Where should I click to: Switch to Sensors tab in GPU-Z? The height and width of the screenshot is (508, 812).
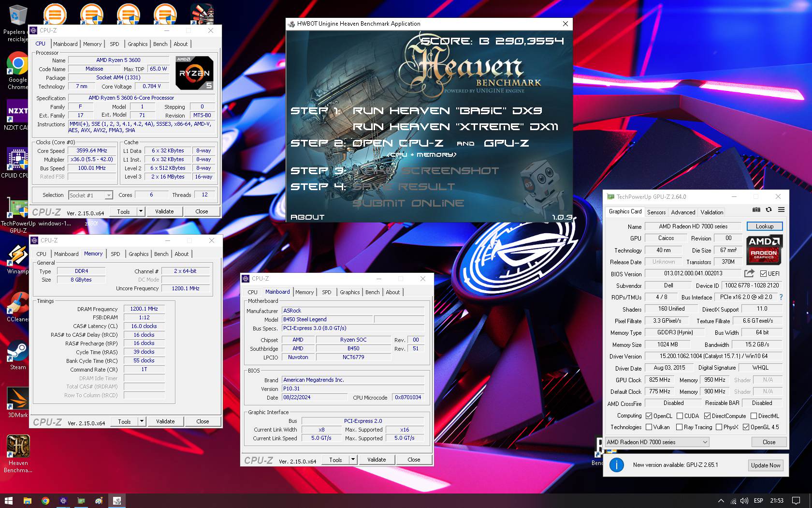tap(656, 212)
